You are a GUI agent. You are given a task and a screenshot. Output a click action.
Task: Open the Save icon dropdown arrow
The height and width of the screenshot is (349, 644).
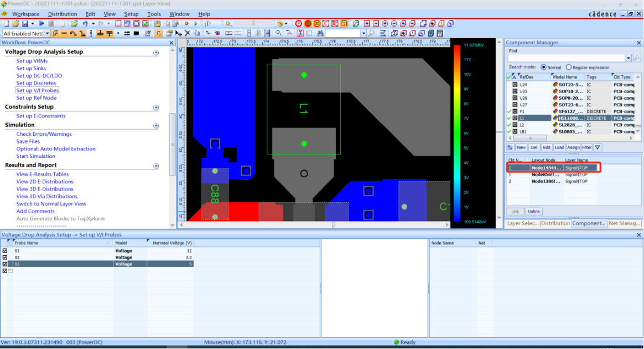coord(33,23)
